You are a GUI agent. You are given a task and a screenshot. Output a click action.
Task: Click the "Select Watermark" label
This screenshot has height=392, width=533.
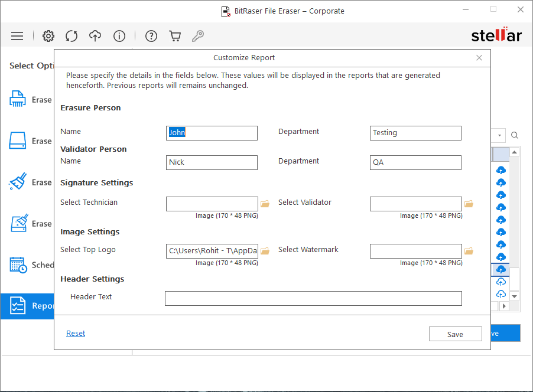[308, 250]
